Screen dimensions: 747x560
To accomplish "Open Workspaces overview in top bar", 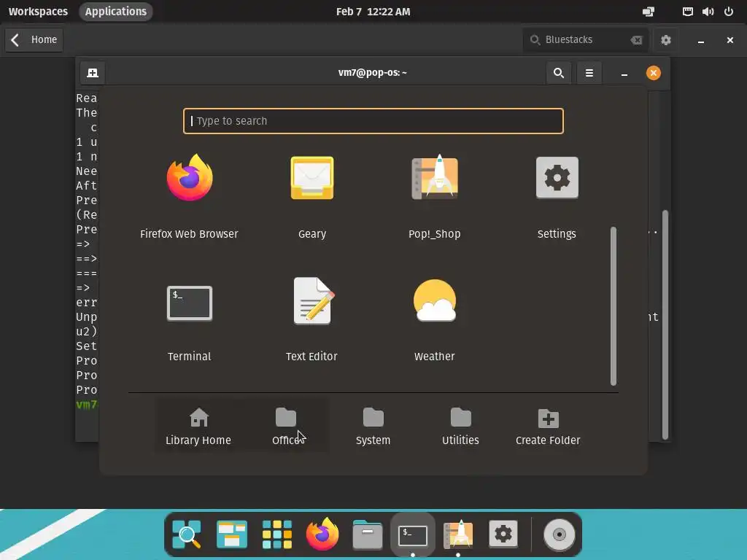I will click(38, 12).
